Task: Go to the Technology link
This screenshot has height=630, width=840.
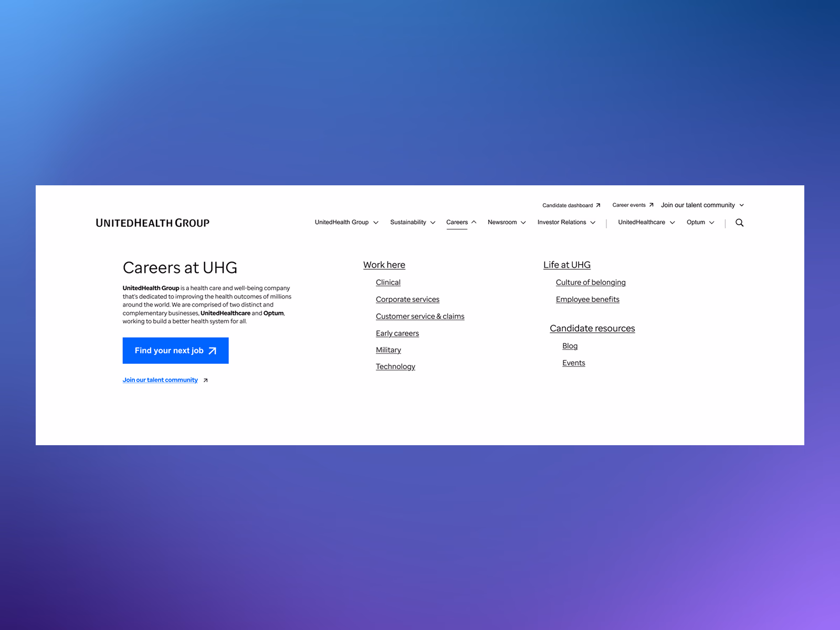Action: click(395, 366)
